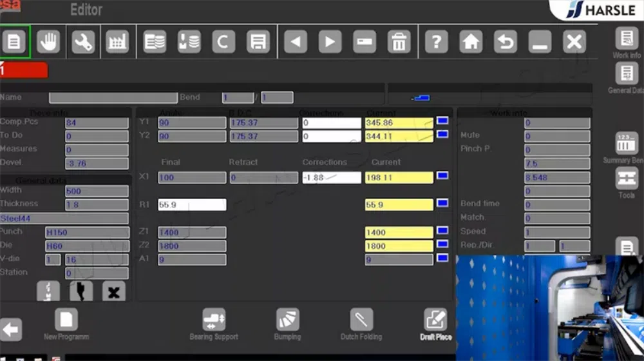Open the Steel44 material field
The image size is (644, 361).
point(64,219)
